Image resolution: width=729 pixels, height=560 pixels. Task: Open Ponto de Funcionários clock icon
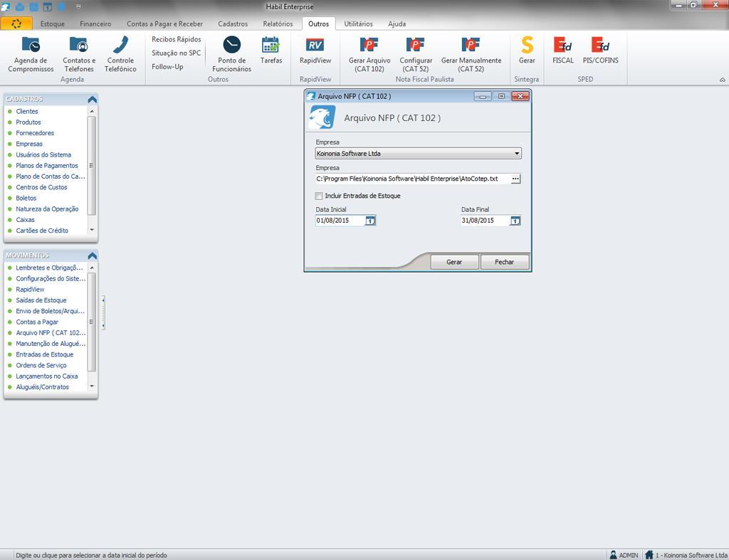coord(231,45)
